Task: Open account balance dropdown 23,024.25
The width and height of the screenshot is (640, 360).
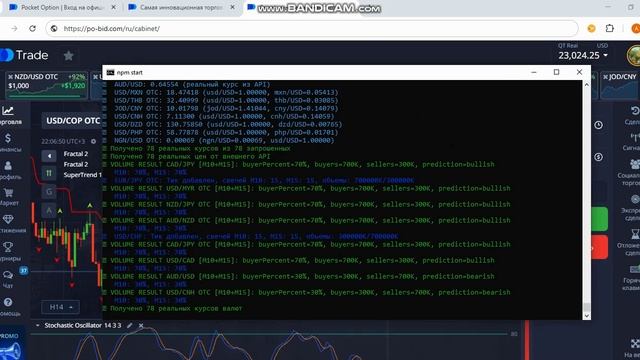Action: pyautogui.click(x=583, y=55)
